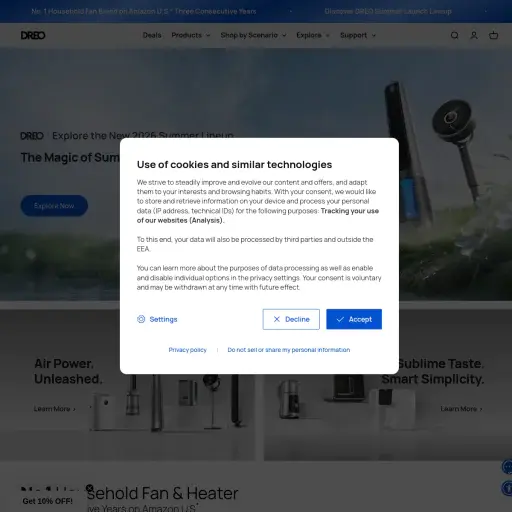Expand the Products dropdown menu

click(191, 35)
